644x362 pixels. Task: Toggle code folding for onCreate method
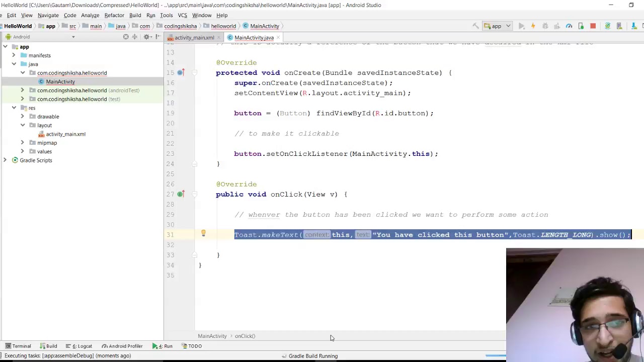click(195, 73)
